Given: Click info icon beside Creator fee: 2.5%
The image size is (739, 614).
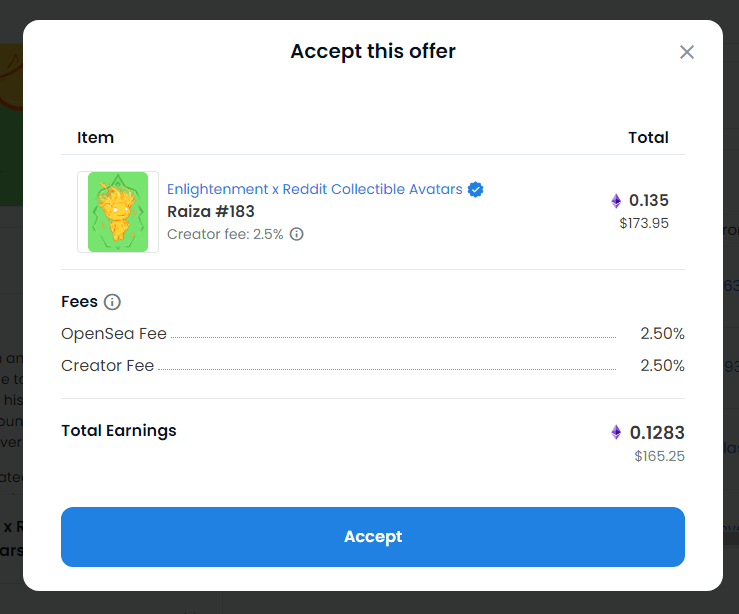Looking at the screenshot, I should [296, 234].
